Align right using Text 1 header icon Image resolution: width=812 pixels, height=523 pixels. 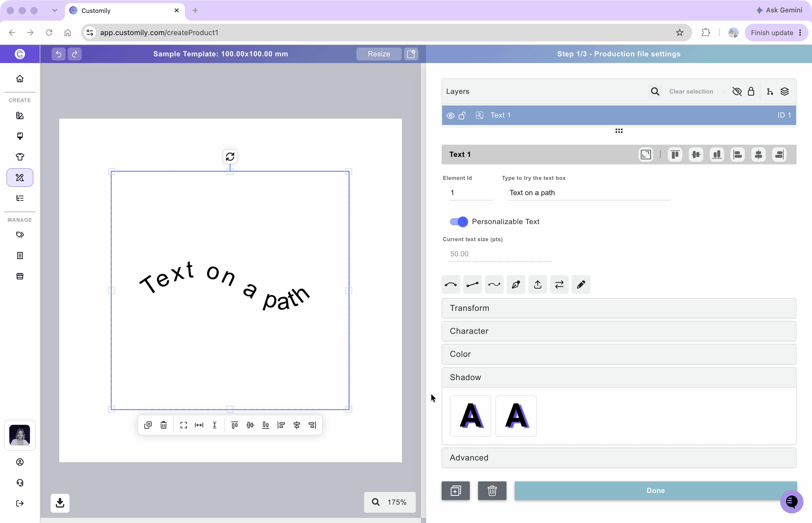point(779,155)
